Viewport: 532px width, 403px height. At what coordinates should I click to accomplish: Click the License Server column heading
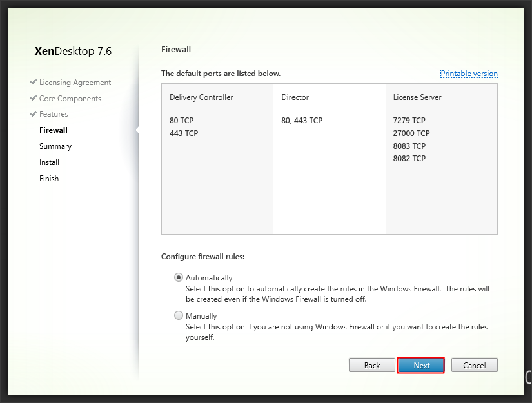pyautogui.click(x=417, y=97)
